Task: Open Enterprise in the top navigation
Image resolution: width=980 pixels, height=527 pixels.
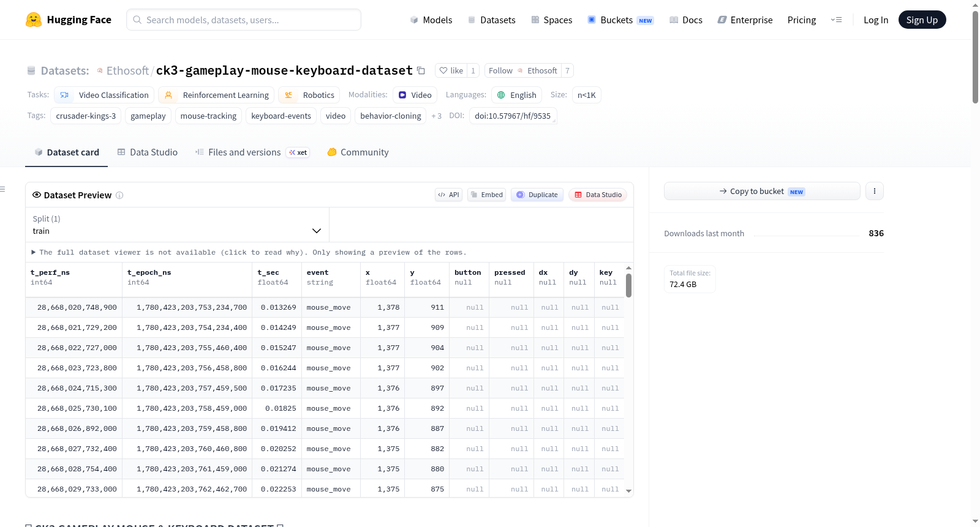Action: 745,20
